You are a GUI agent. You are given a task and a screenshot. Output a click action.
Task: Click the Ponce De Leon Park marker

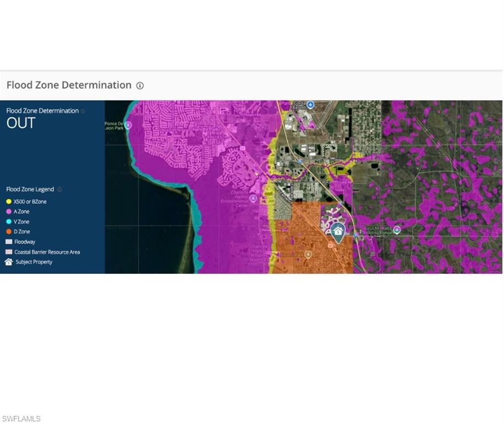pos(128,125)
